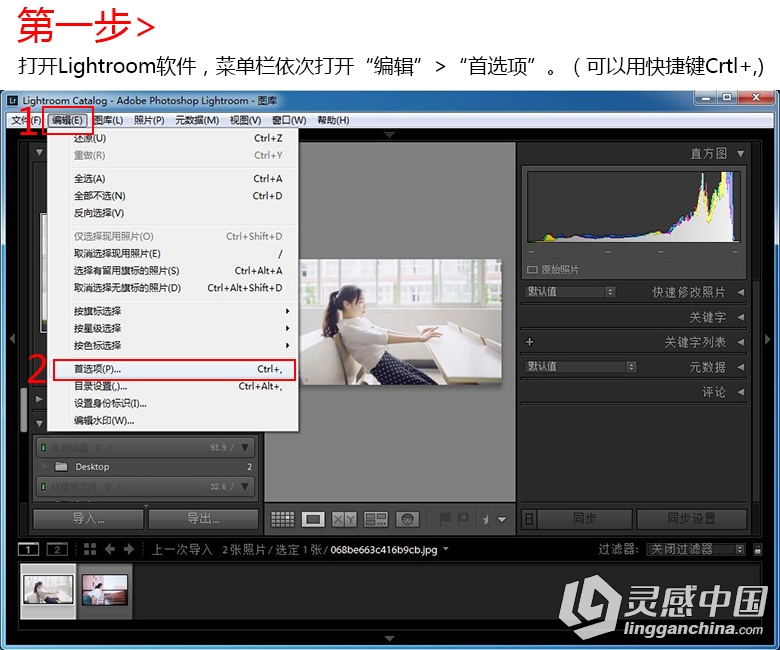The image size is (780, 650).
Task: Collapse the 直方图 panel triangle
Action: point(741,154)
